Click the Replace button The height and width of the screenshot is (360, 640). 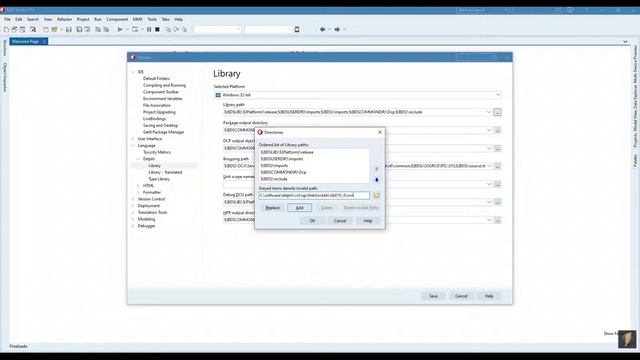click(273, 208)
